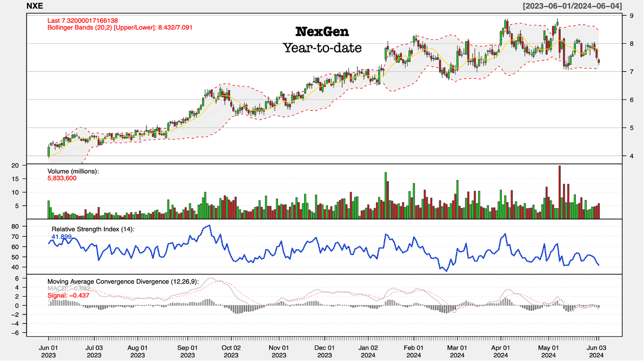Click the 'Jan 02 2024' x-axis label
This screenshot has height=361, width=644.
pos(368,351)
